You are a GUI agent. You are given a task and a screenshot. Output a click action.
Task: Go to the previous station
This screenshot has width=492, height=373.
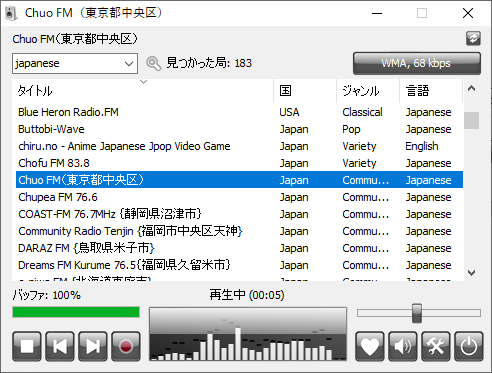click(x=60, y=346)
